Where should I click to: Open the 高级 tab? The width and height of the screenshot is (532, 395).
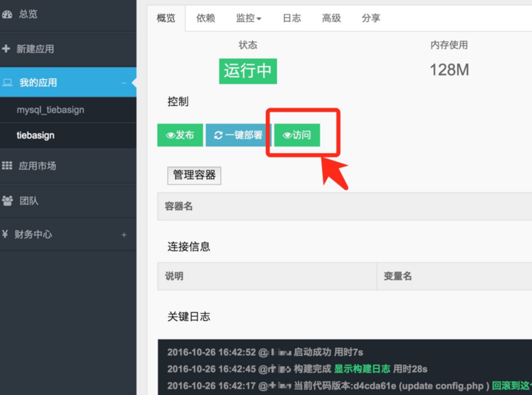point(331,18)
